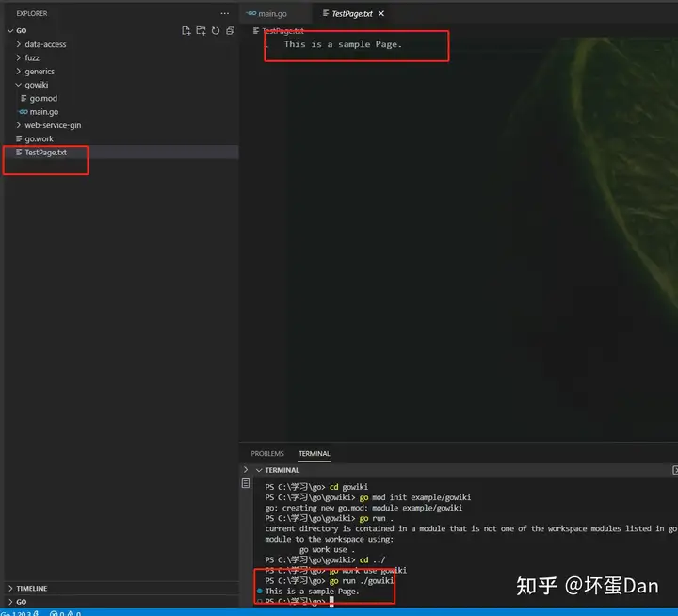Click the file icon beside go.mod

coord(24,98)
